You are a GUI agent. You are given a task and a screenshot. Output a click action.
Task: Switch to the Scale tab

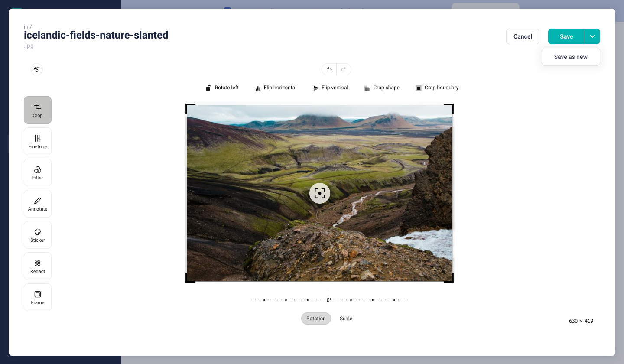(x=346, y=318)
